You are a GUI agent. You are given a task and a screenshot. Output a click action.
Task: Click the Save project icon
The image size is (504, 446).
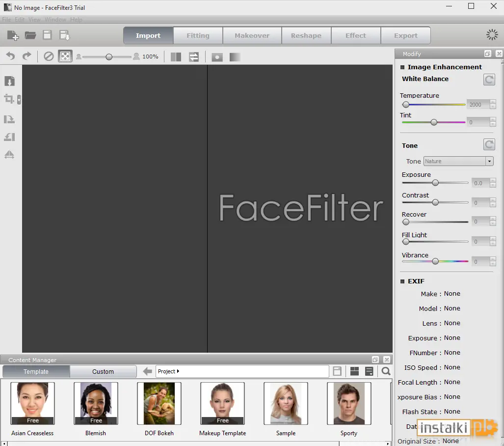click(47, 35)
